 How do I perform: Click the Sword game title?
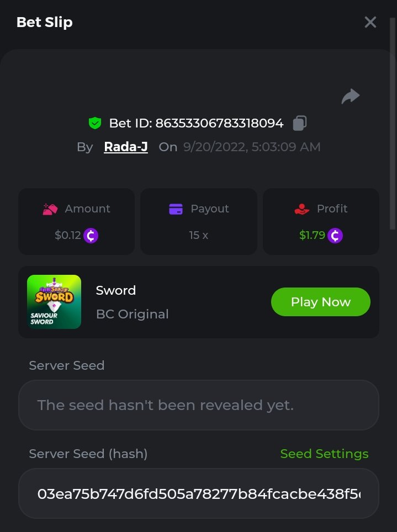point(116,290)
